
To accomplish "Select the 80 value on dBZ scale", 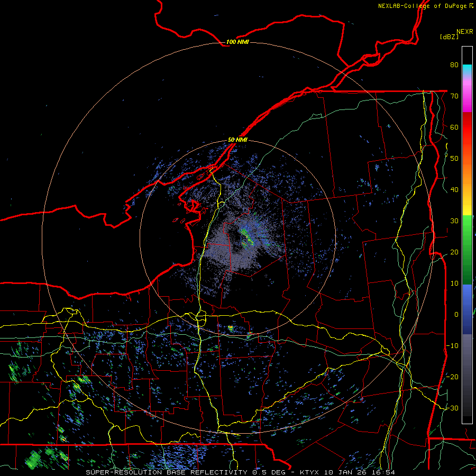I will click(454, 65).
